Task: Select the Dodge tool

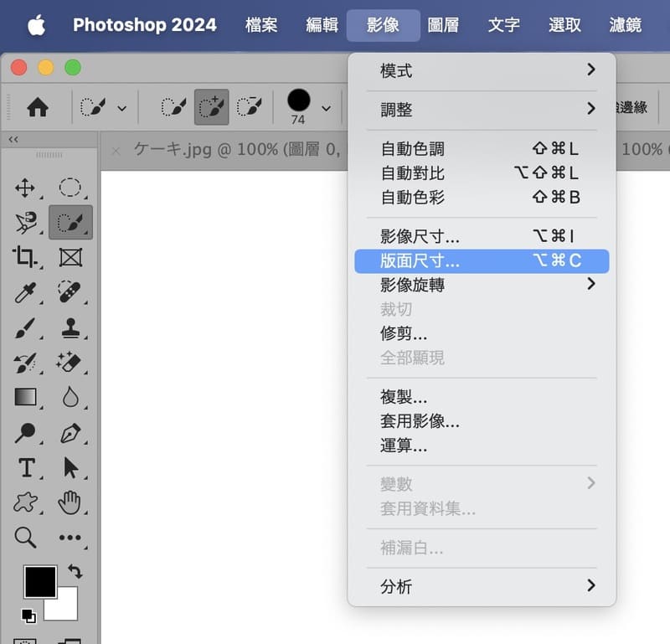Action: (25, 432)
